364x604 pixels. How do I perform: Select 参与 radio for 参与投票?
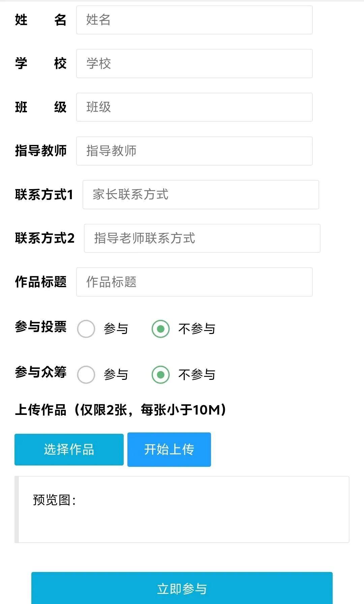(86, 329)
